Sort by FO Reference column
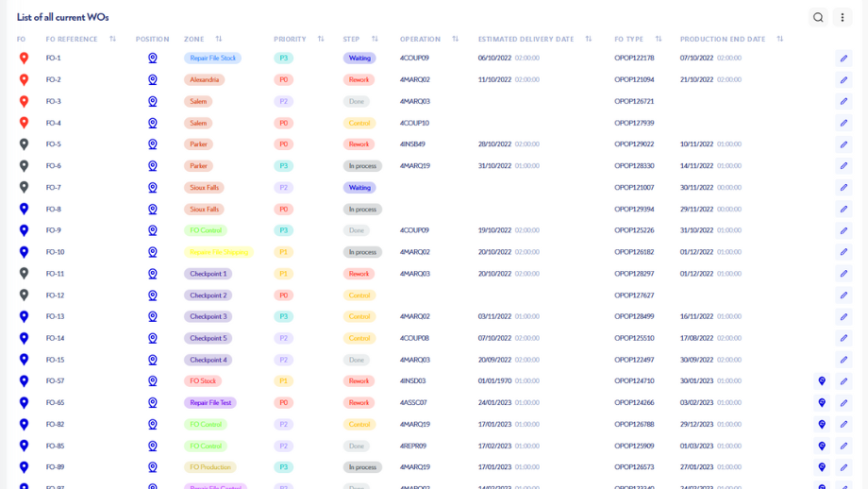 [x=112, y=40]
